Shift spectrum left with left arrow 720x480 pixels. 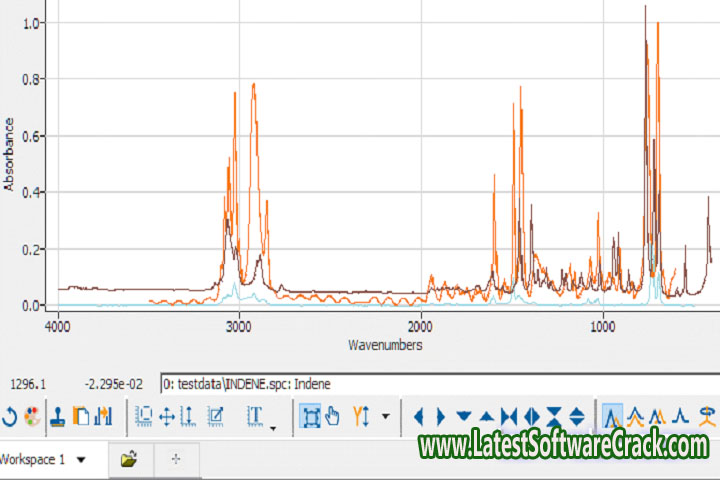click(419, 415)
